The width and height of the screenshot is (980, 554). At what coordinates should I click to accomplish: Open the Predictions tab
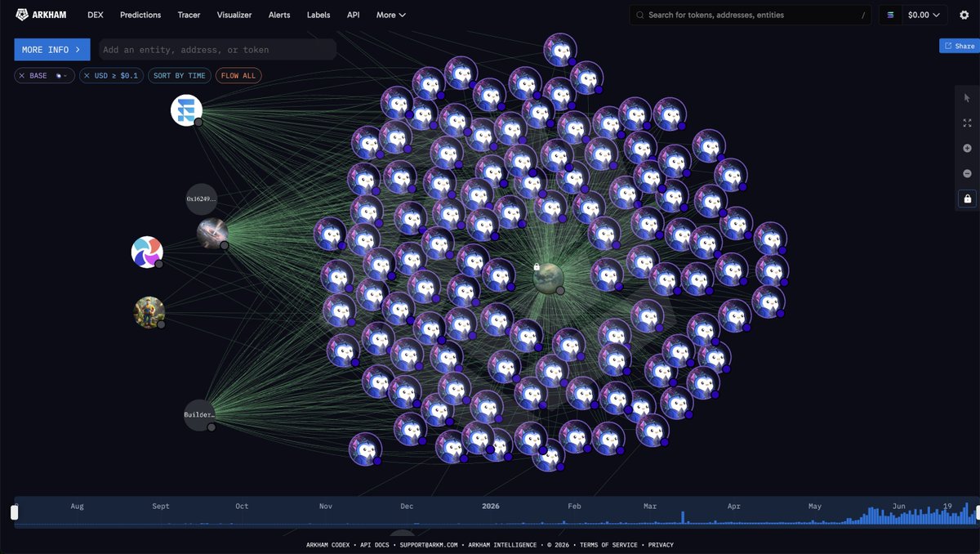140,15
